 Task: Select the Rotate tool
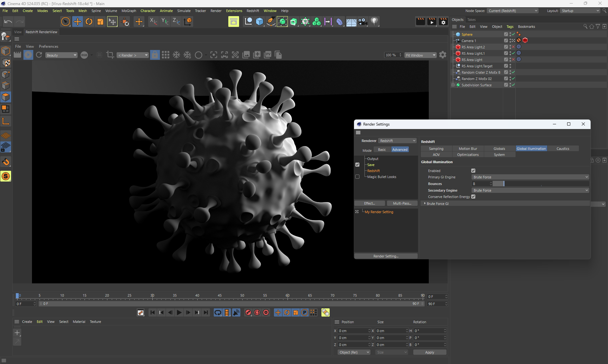pyautogui.click(x=89, y=22)
